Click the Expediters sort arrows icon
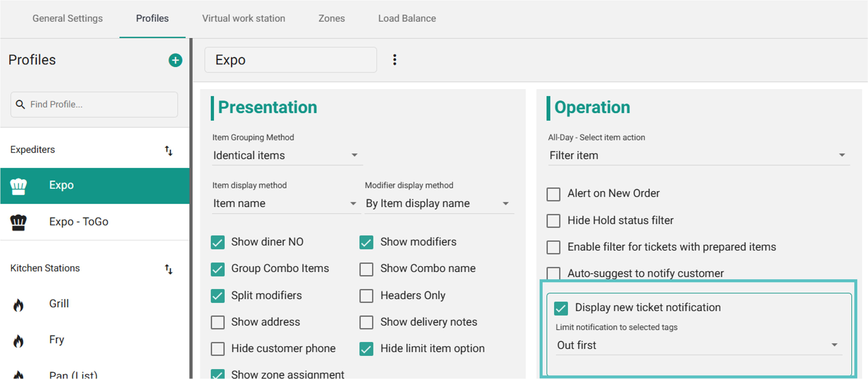Screen dimensions: 868x379 (x=169, y=150)
